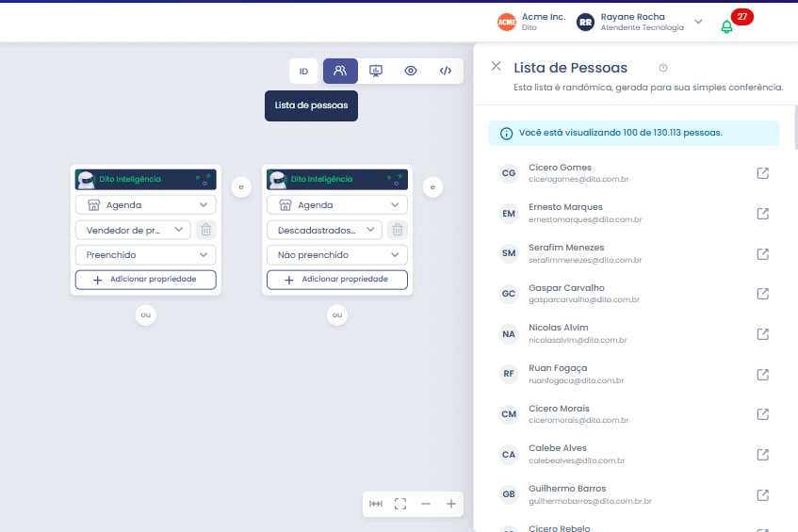Viewport: 798px width, 532px height.
Task: Open Guilhermo Barros profile link icon
Action: pos(762,494)
